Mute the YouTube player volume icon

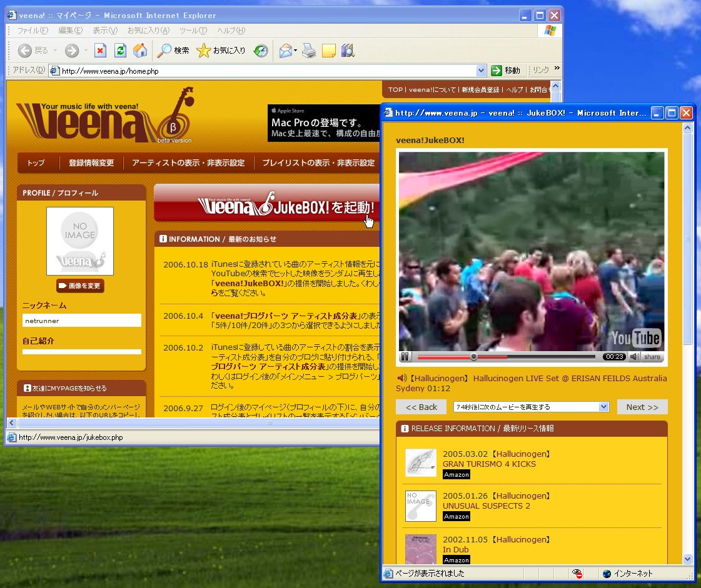click(x=634, y=357)
